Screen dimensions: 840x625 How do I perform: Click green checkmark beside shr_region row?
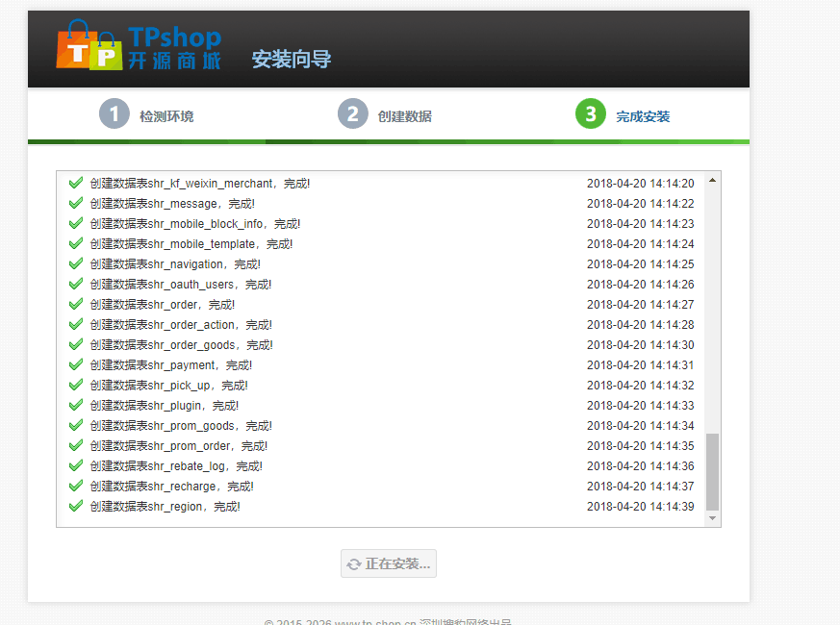click(x=76, y=506)
